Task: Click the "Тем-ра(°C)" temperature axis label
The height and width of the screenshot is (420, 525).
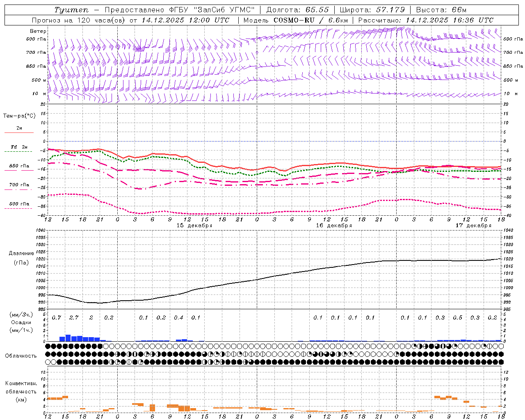Action: (19, 116)
